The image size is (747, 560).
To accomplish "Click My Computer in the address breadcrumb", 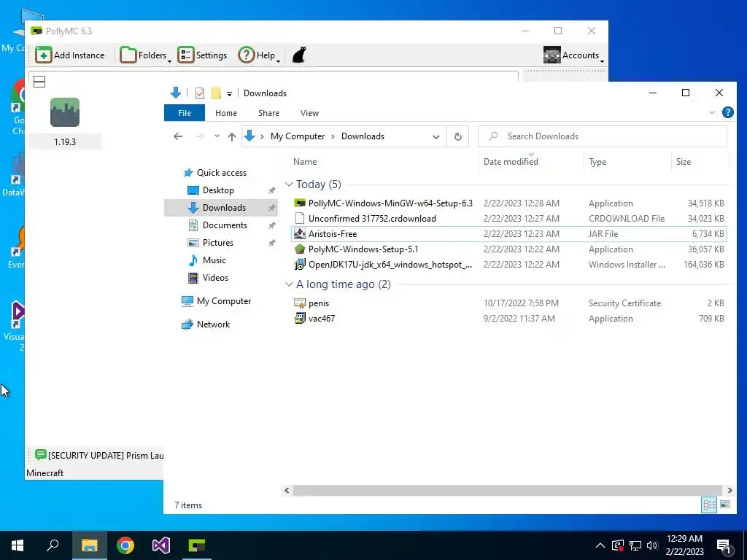I will tap(298, 136).
